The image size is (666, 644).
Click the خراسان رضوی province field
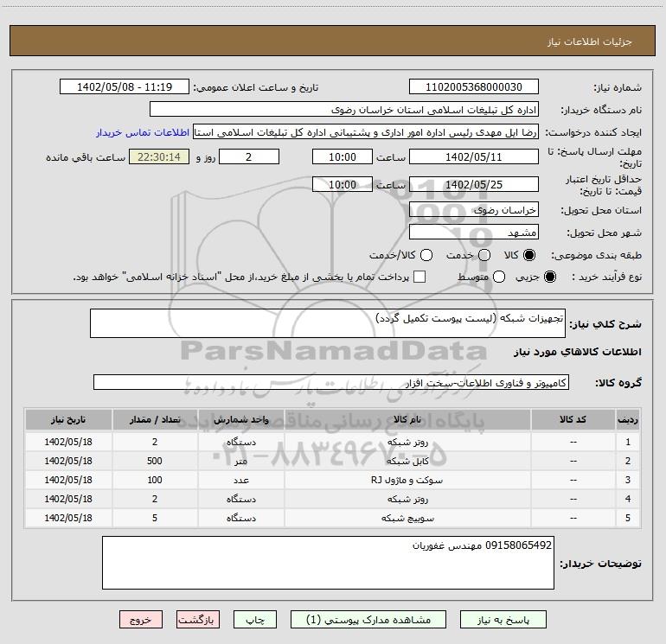click(474, 210)
